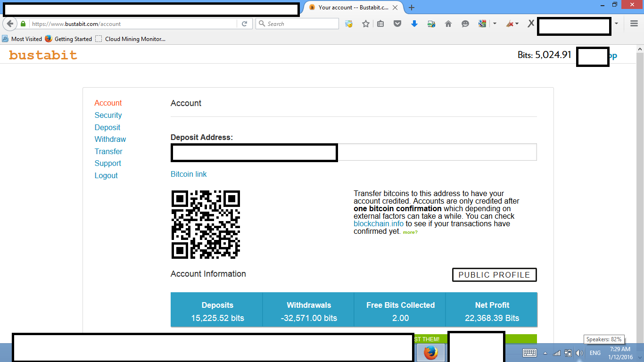Click the broom with red X icon
644x362 pixels.
pyautogui.click(x=510, y=24)
